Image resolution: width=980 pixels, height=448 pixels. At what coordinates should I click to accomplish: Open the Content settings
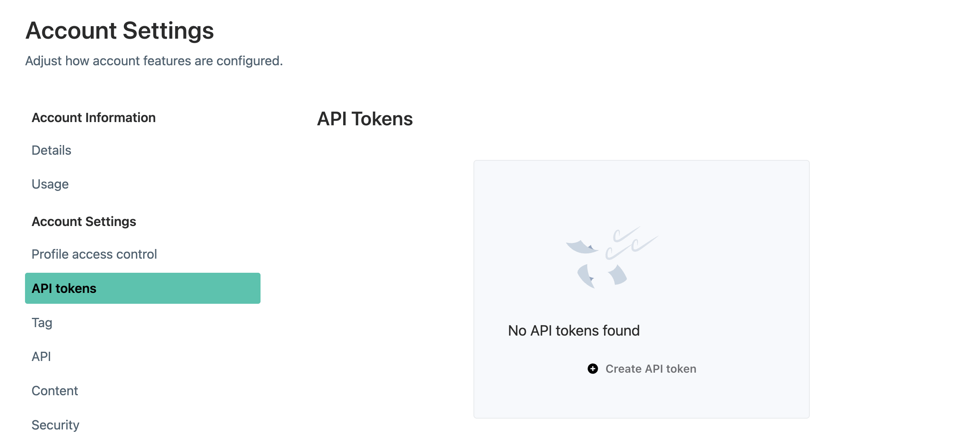coord(54,391)
